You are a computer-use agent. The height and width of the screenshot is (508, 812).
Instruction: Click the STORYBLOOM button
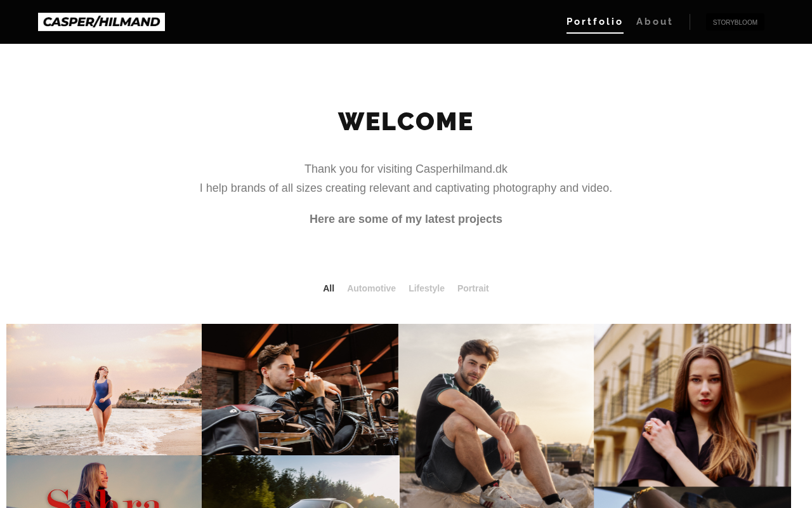[735, 22]
